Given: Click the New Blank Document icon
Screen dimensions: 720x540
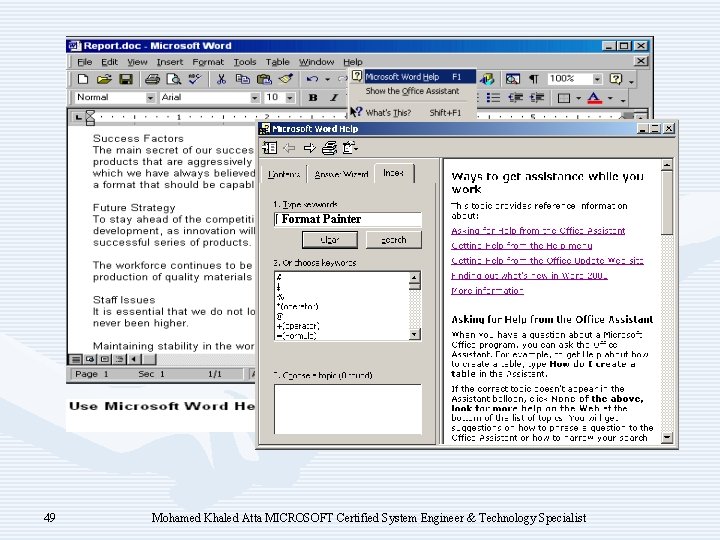Looking at the screenshot, I should click(x=83, y=79).
